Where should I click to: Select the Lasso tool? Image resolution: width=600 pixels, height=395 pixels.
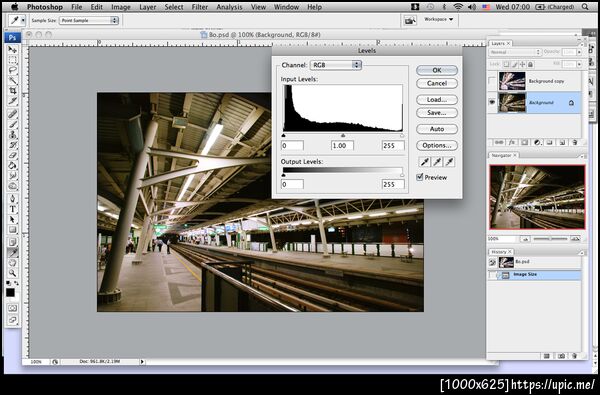[x=13, y=70]
